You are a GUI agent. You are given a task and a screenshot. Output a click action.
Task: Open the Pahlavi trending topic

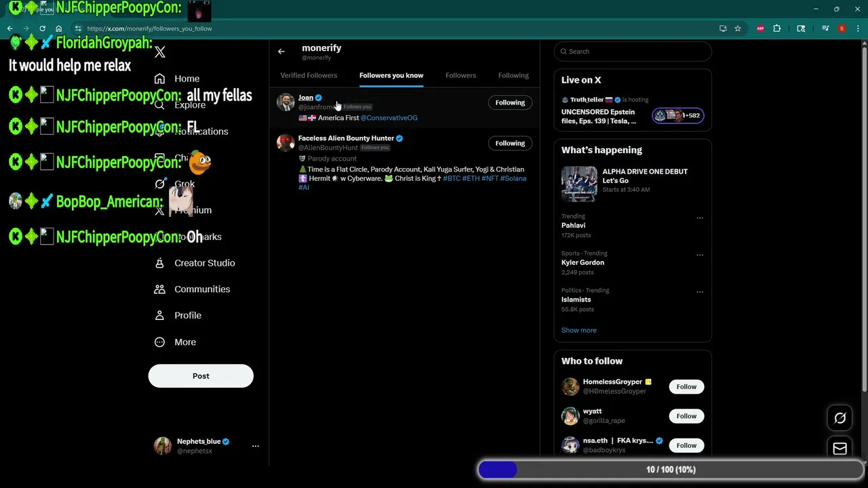[573, 226]
